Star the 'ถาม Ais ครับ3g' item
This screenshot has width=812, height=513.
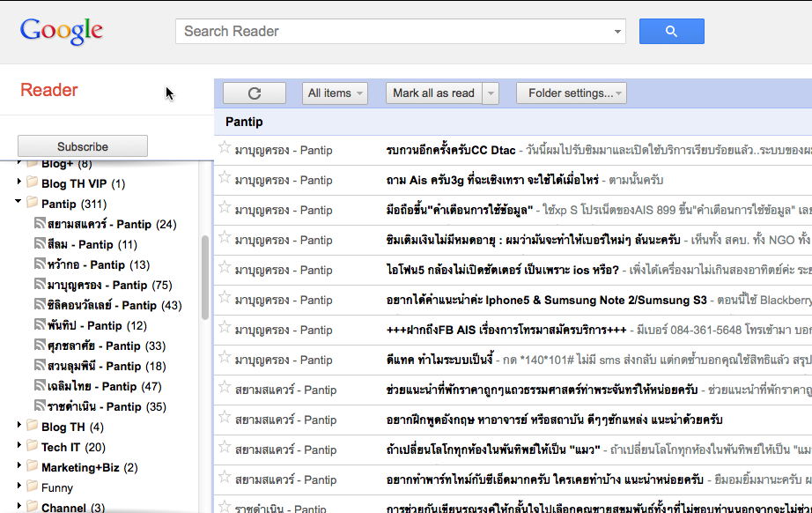click(225, 178)
